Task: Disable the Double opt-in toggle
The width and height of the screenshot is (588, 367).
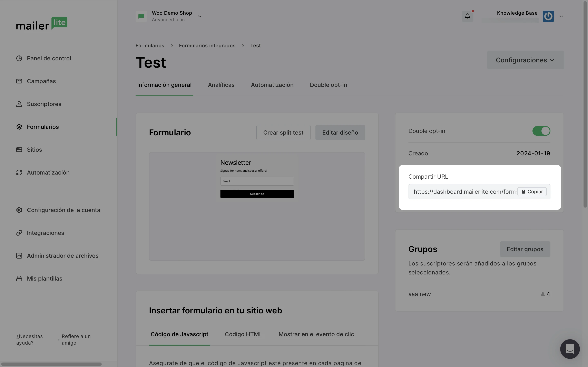Action: tap(541, 131)
